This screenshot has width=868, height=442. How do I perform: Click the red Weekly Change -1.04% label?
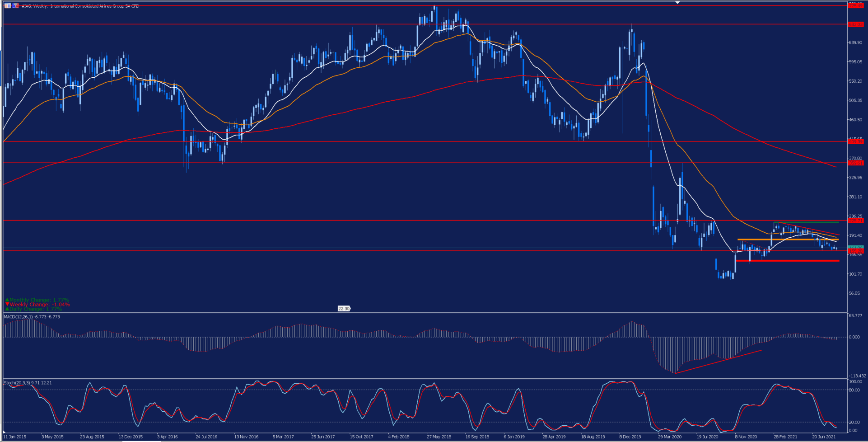pos(37,304)
